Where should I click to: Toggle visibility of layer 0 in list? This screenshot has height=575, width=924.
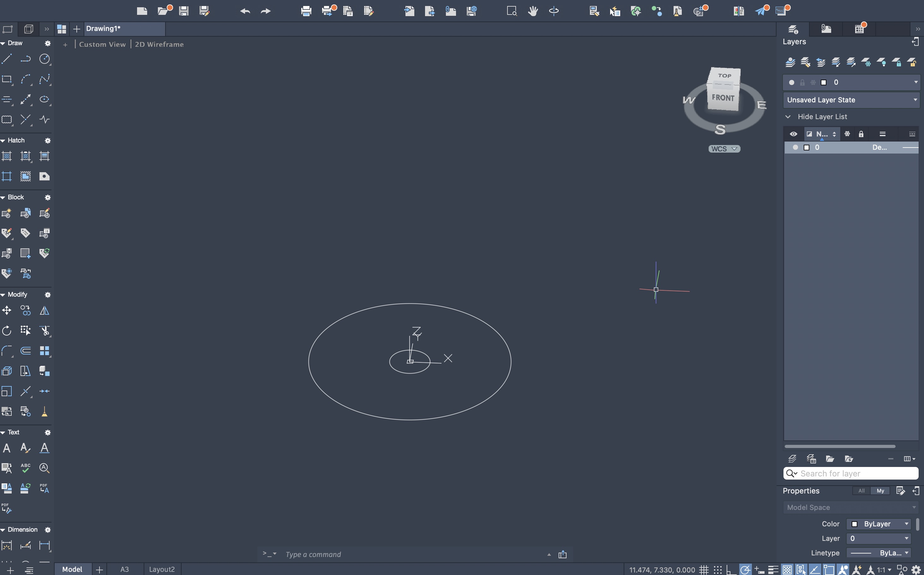coord(795,148)
